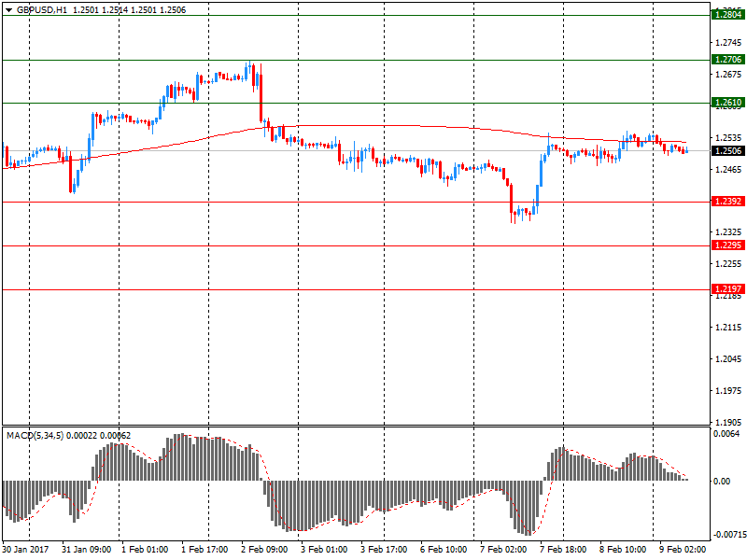Select the current price label 1.2506
The height and width of the screenshot is (560, 747).
point(728,151)
